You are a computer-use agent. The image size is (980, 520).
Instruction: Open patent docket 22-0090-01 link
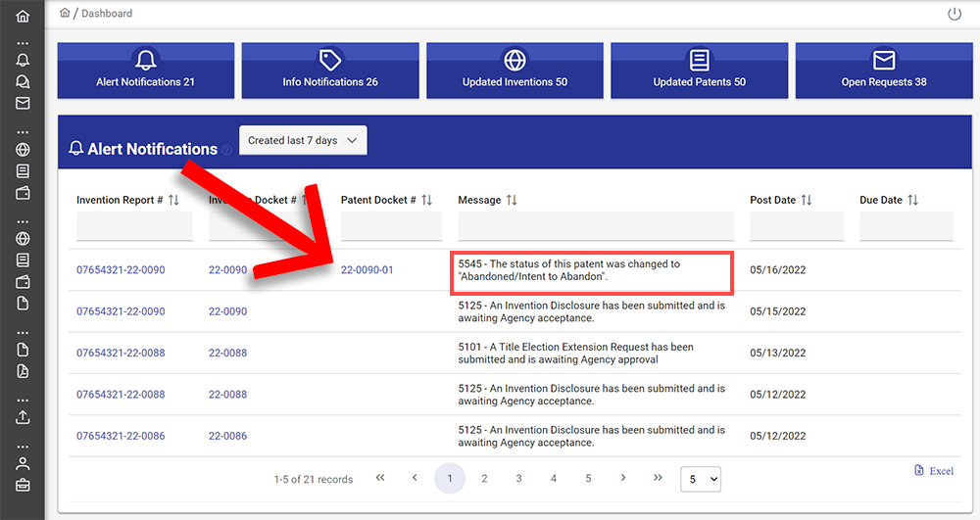point(367,269)
